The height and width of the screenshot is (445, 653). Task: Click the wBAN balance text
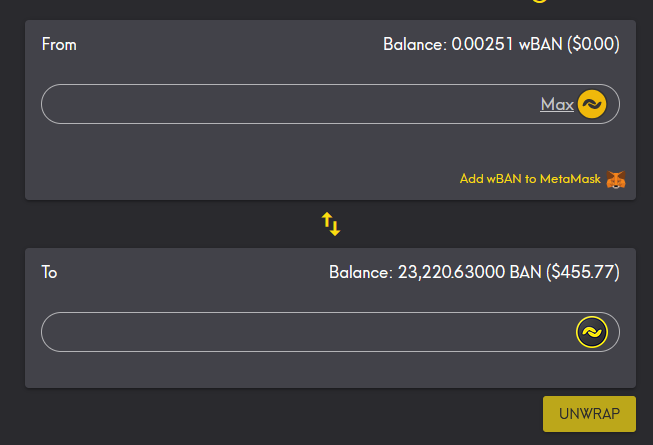501,44
